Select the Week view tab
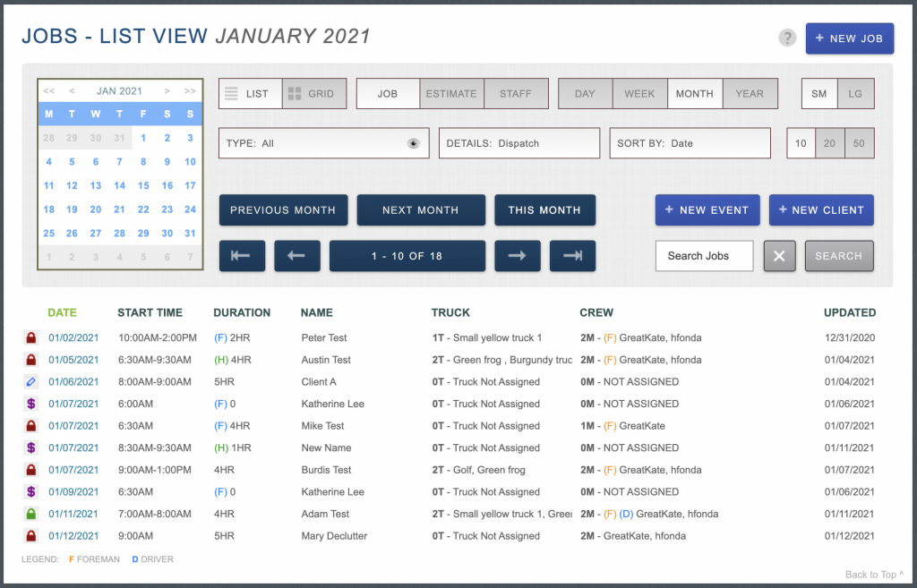This screenshot has height=588, width=917. (639, 94)
